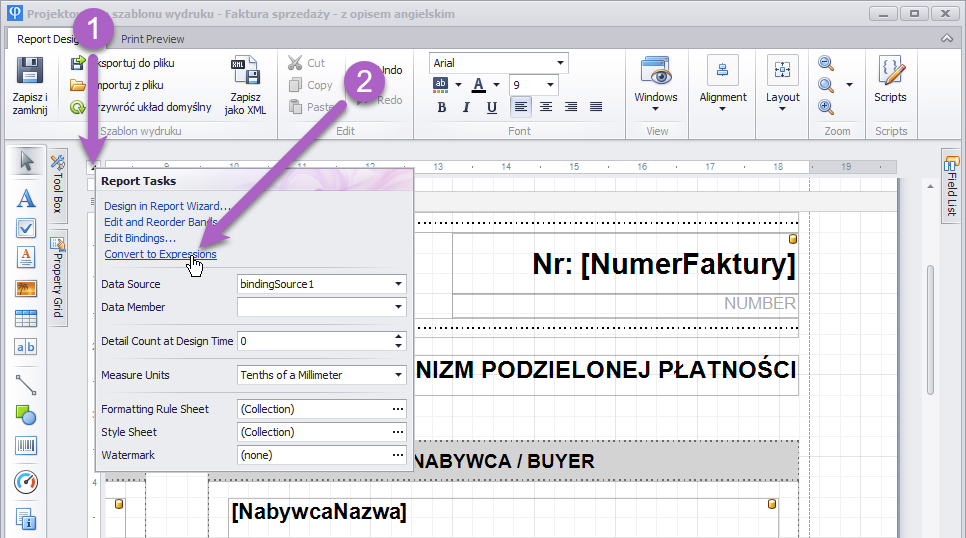This screenshot has width=966, height=538.
Task: Open the Data Source dropdown
Action: (399, 284)
